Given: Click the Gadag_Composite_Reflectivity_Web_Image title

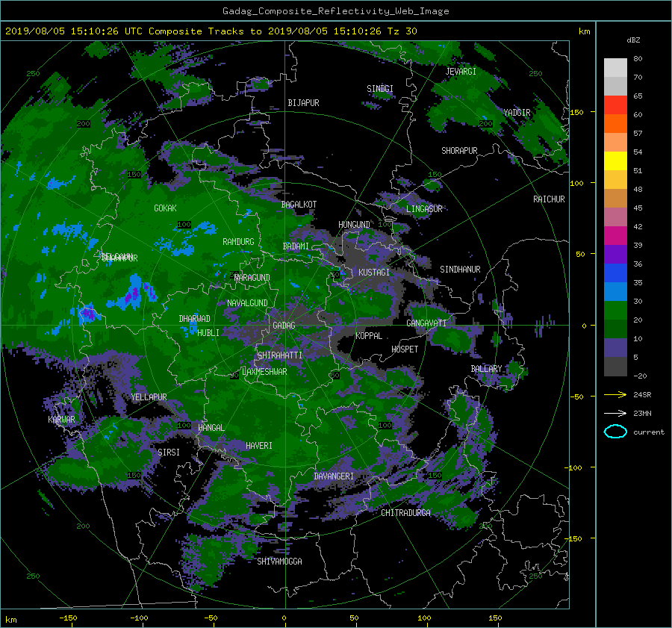Looking at the screenshot, I should [335, 11].
